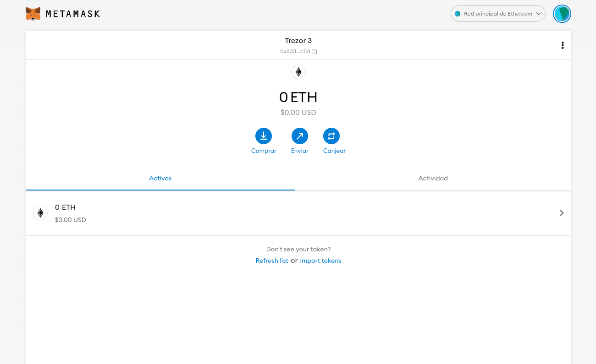Click the Canjear swap icon button
596x364 pixels.
point(331,136)
